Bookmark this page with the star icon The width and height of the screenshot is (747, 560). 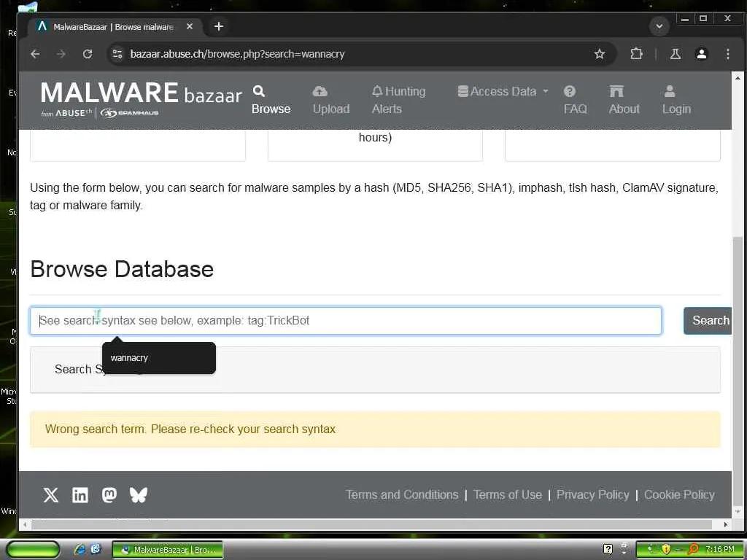600,54
